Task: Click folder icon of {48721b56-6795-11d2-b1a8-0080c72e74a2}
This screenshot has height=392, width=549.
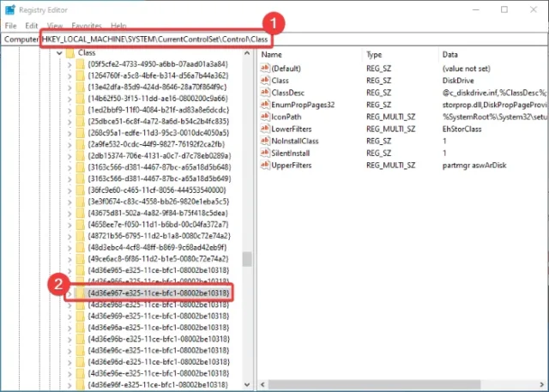Action: [x=81, y=236]
